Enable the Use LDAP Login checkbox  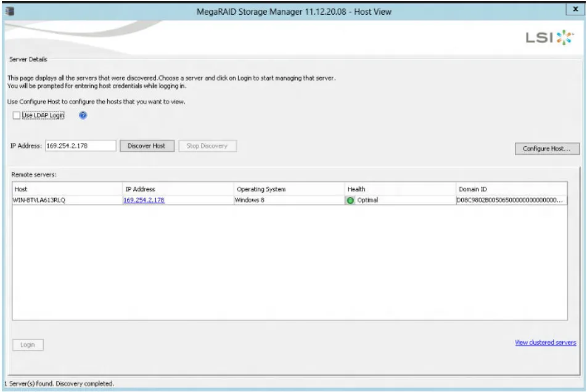click(17, 115)
